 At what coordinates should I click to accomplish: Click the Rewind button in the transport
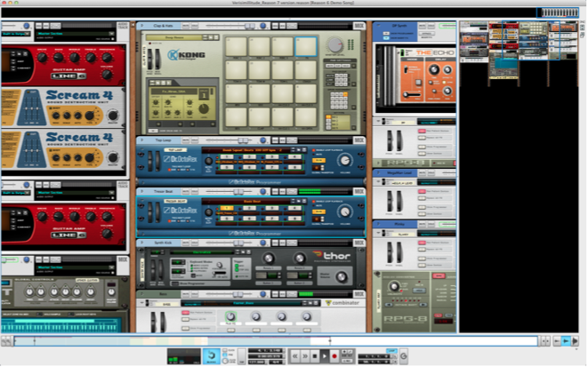pyautogui.click(x=294, y=356)
